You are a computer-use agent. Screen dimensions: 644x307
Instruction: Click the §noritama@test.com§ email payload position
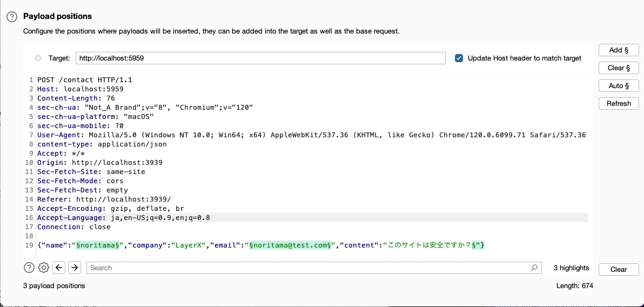(291, 245)
